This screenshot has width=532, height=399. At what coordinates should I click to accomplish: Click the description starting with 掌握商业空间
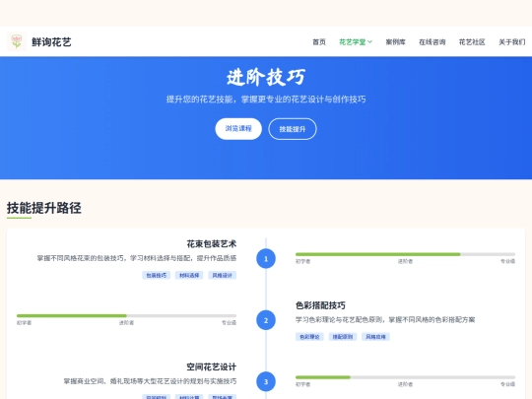[150, 381]
